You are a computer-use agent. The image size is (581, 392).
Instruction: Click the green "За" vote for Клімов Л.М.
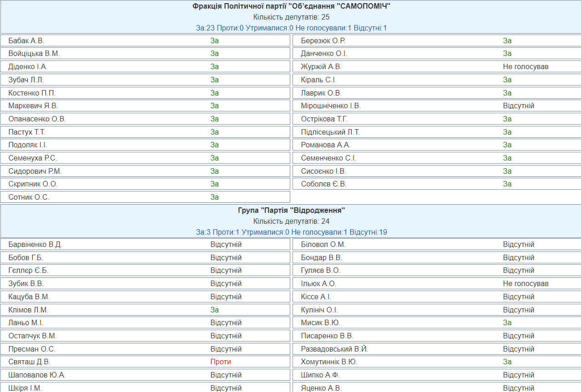click(215, 310)
